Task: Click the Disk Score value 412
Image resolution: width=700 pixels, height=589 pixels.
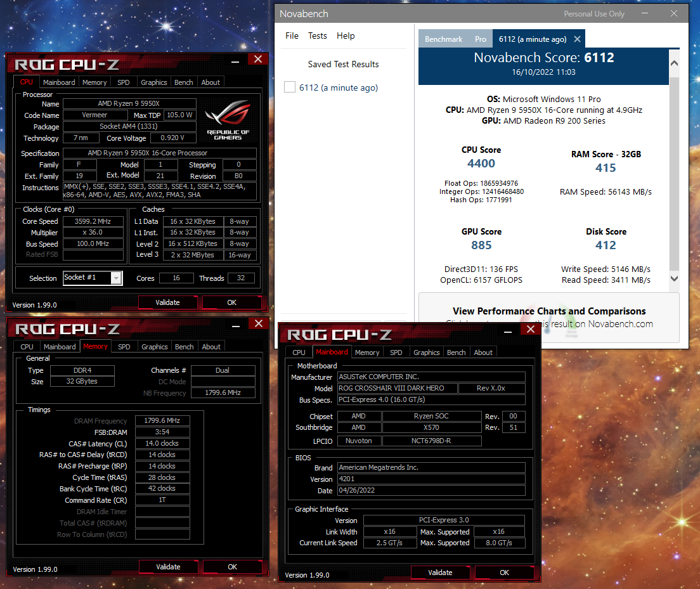Action: pos(606,245)
